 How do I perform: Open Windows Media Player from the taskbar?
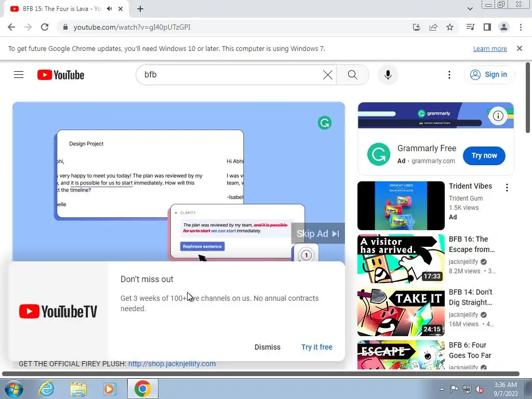tap(110, 389)
